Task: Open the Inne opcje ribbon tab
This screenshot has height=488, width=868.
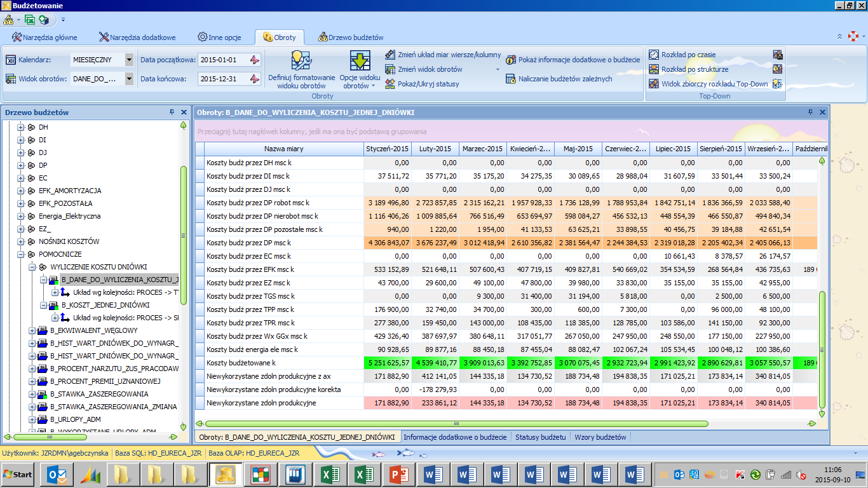Action: coord(220,37)
